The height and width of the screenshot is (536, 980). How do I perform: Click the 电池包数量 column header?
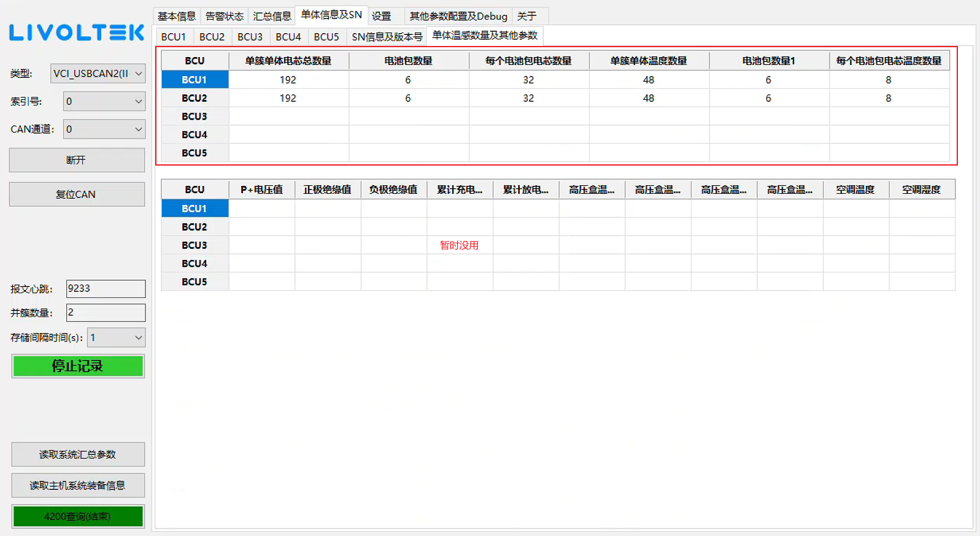click(x=409, y=61)
